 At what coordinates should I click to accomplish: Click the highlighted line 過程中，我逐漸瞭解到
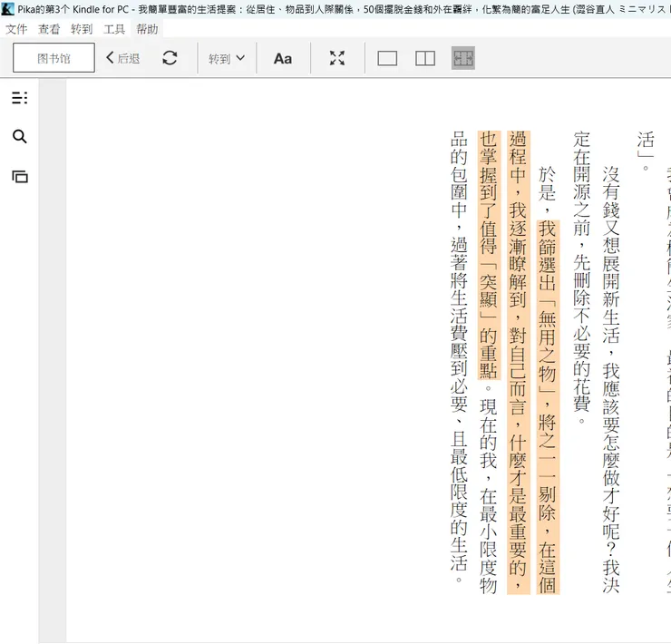pyautogui.click(x=519, y=362)
